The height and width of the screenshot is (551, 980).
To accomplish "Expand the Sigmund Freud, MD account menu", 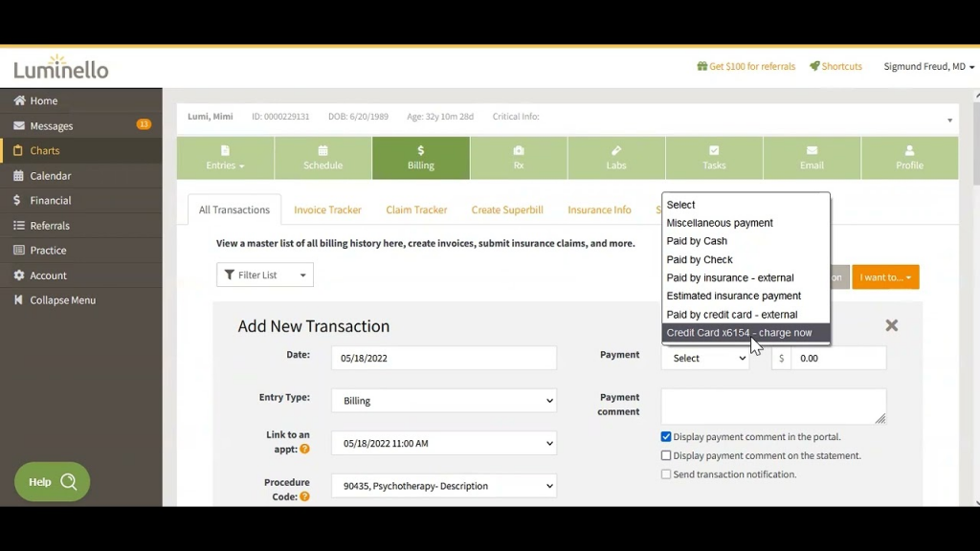I will coord(927,66).
